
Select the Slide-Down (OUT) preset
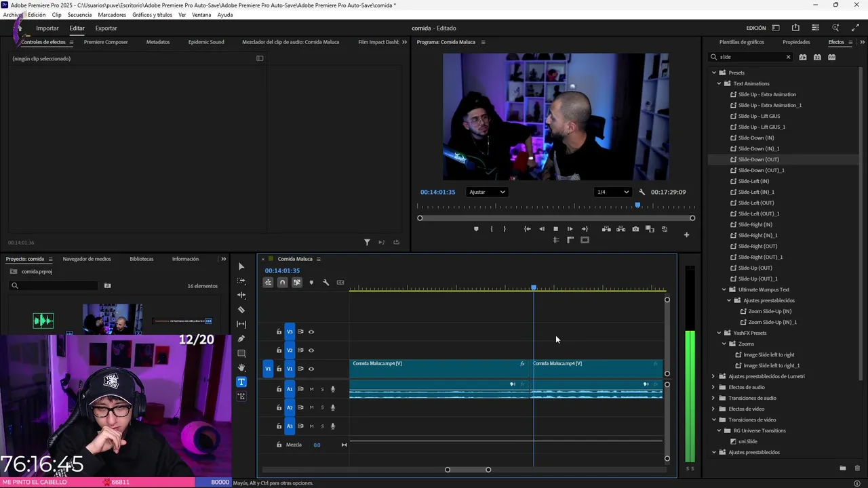[x=758, y=159]
